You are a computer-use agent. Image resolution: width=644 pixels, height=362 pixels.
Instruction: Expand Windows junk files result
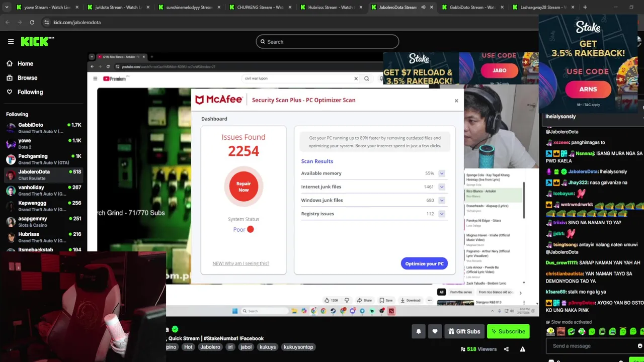pos(441,201)
